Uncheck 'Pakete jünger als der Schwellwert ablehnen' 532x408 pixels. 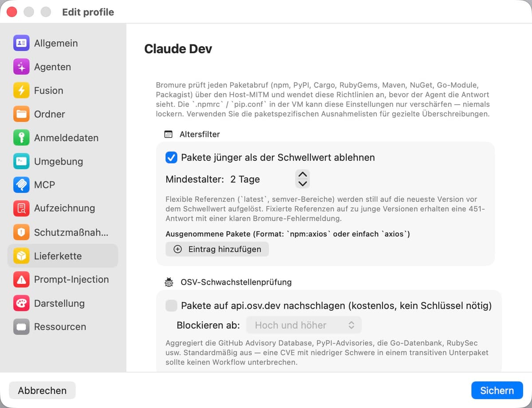click(171, 157)
